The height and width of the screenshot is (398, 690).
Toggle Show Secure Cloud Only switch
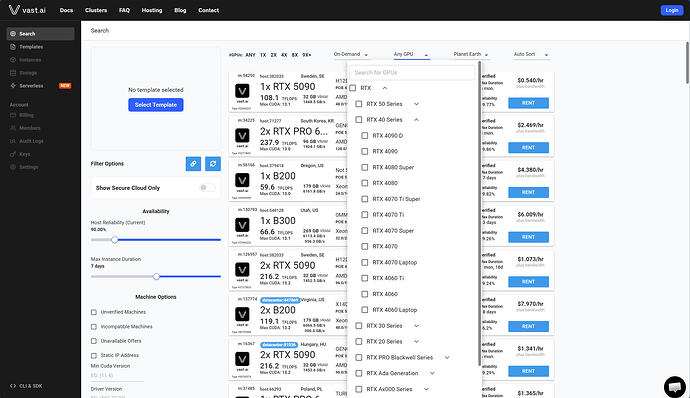click(x=207, y=188)
